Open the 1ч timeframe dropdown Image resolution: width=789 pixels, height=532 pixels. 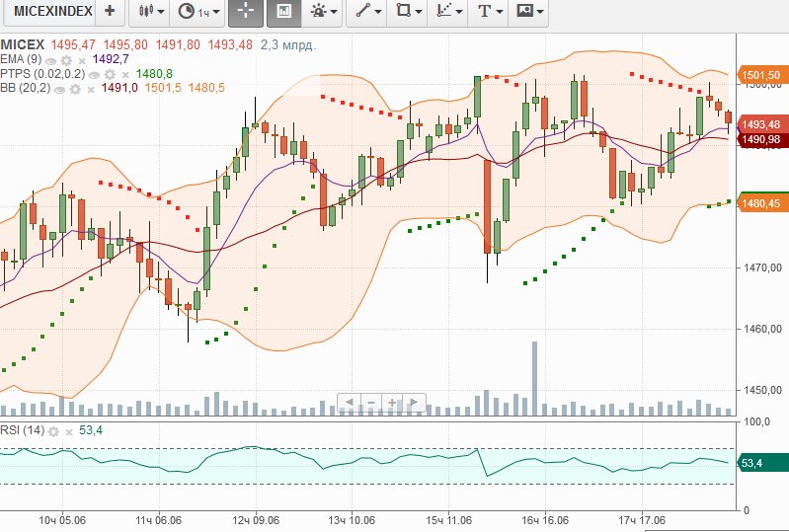196,12
